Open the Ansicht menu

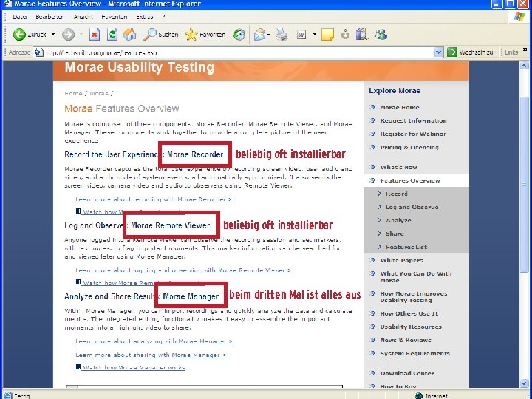tap(83, 16)
